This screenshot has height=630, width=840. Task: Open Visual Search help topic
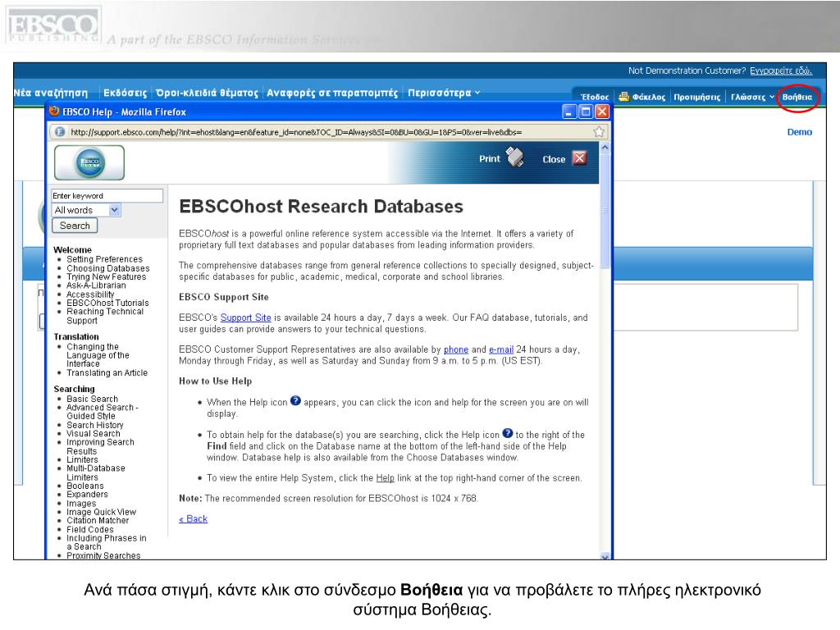94,434
